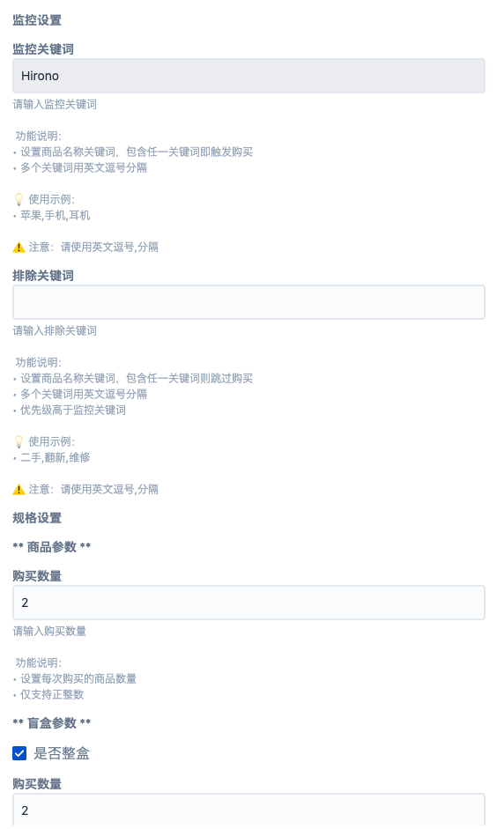Click the lightbulb icon above 二手,翻新,维修 example
This screenshot has height=829, width=504.
coord(19,441)
